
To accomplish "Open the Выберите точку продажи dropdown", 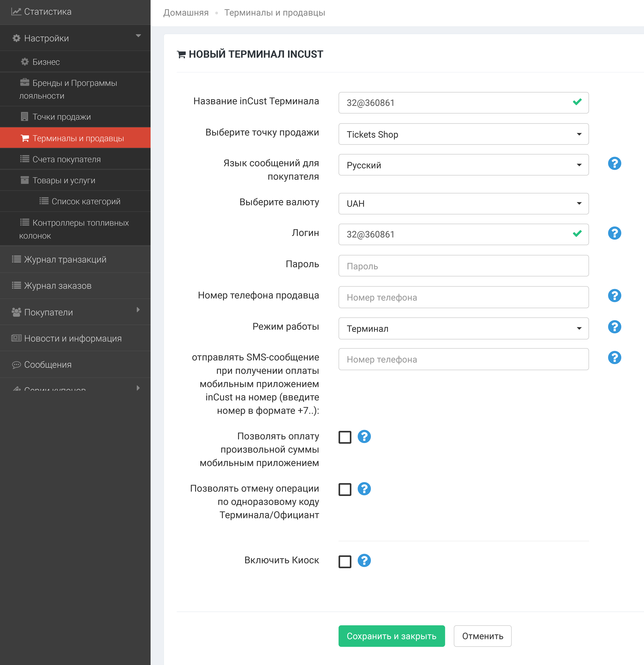I will pyautogui.click(x=463, y=134).
